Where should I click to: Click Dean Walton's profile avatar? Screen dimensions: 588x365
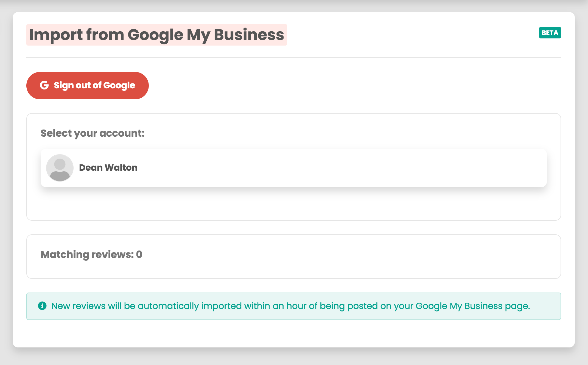[60, 168]
